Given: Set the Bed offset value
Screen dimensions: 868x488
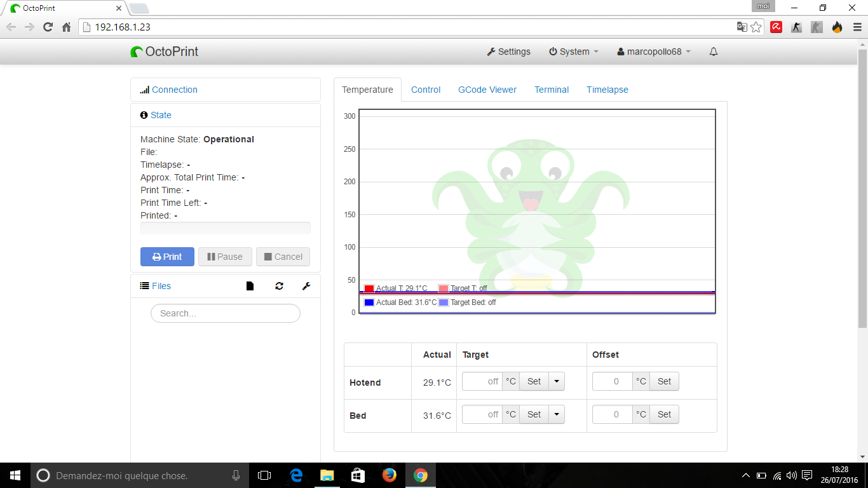Looking at the screenshot, I should [664, 414].
